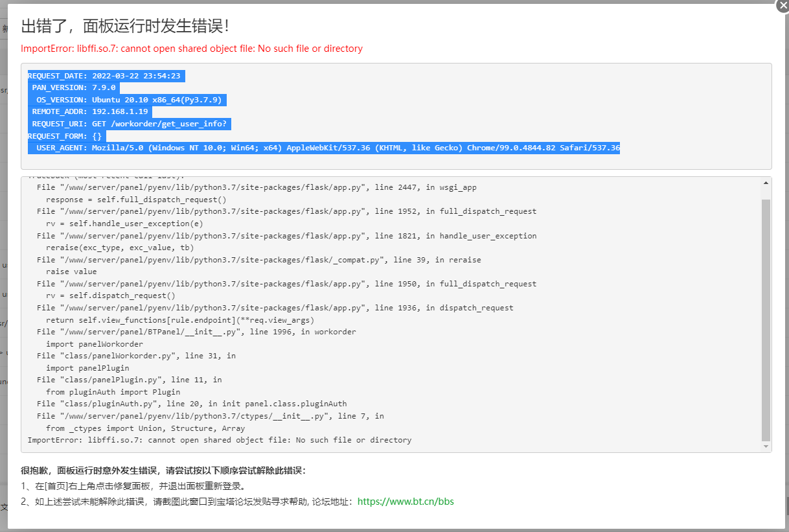
Task: Click the "raise value" traceback line
Action: click(71, 272)
